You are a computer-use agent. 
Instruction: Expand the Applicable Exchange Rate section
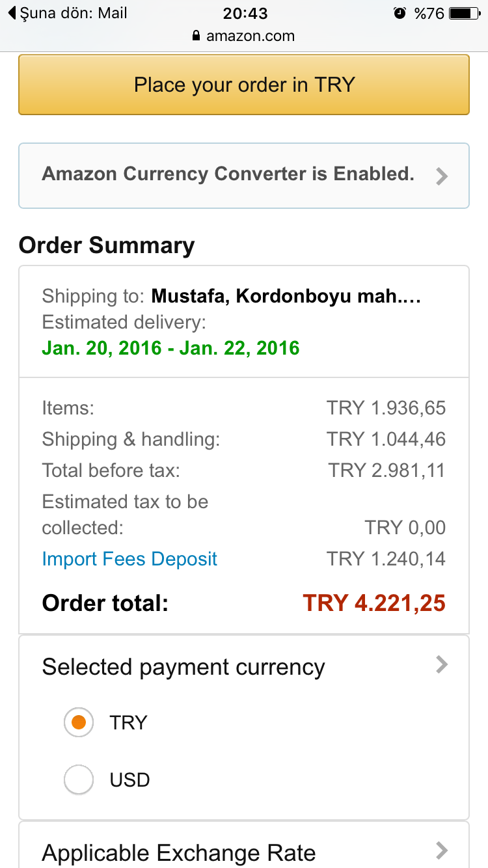tap(244, 845)
